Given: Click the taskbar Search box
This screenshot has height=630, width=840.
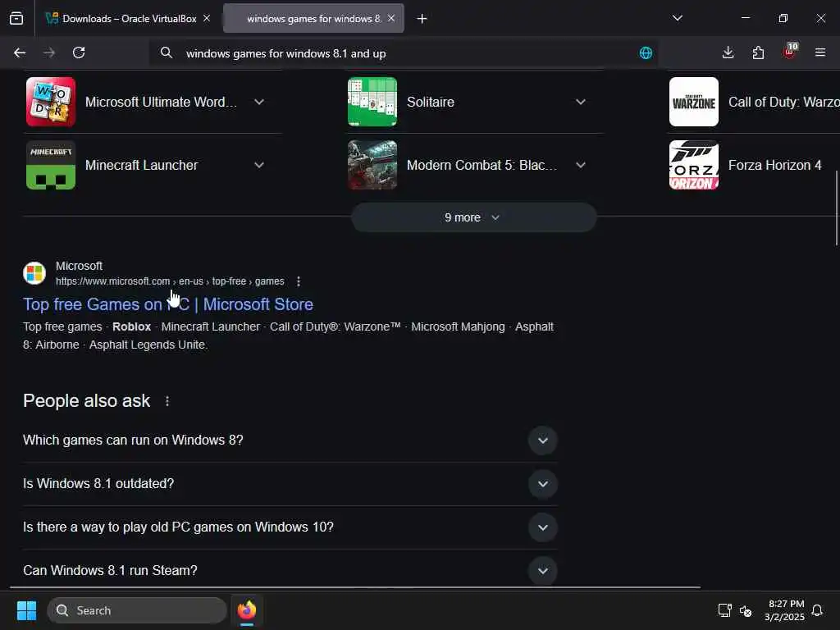Looking at the screenshot, I should (137, 610).
